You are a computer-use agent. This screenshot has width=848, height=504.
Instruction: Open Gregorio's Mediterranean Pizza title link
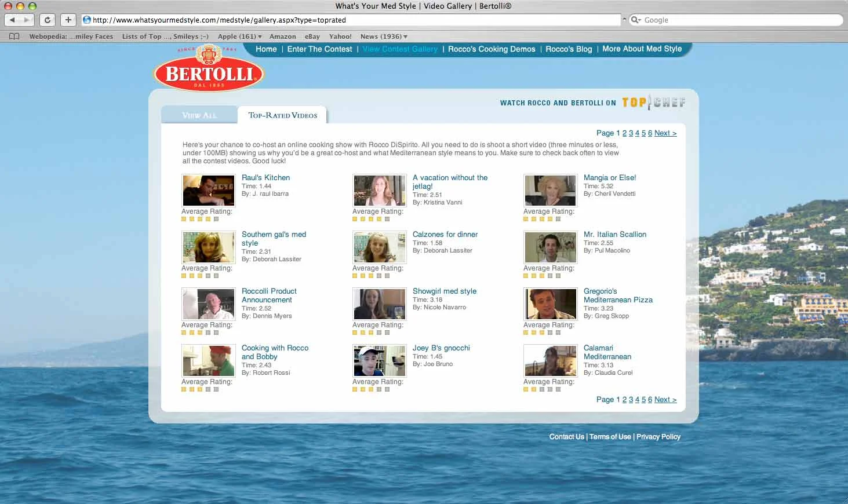(x=618, y=295)
